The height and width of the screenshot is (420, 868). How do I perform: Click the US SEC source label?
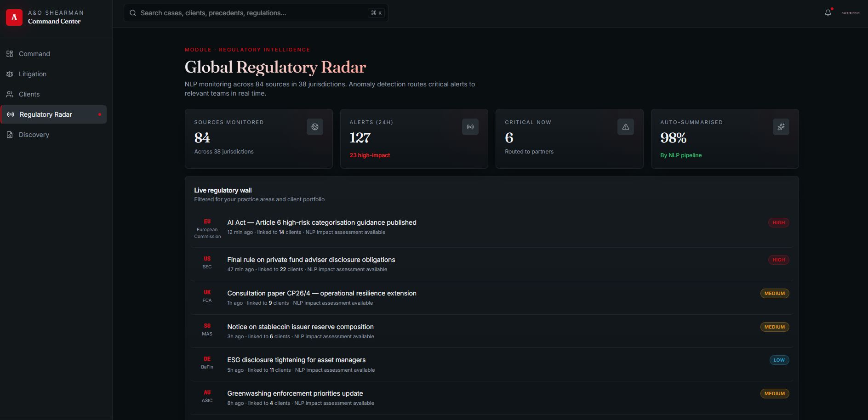tap(207, 262)
